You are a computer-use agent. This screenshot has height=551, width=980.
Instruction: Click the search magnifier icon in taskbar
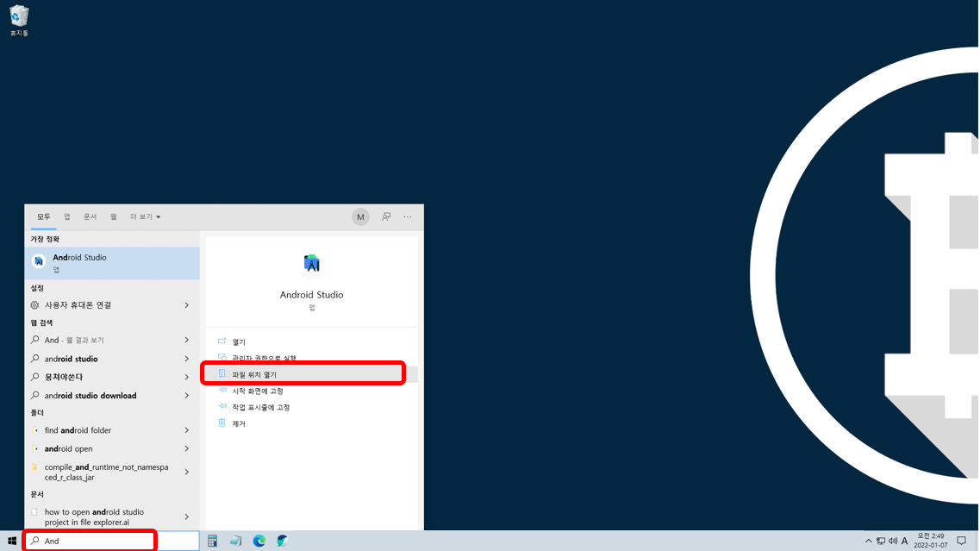pyautogui.click(x=35, y=541)
